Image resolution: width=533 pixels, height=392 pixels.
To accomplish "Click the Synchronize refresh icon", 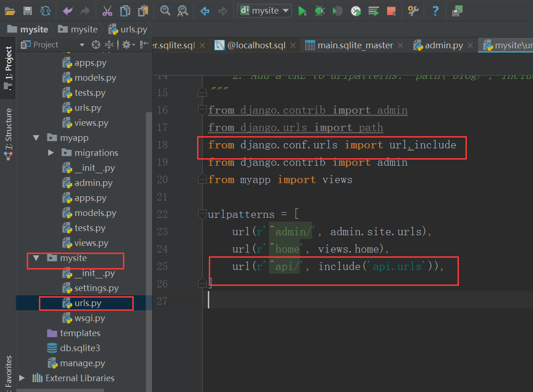I will coord(45,11).
